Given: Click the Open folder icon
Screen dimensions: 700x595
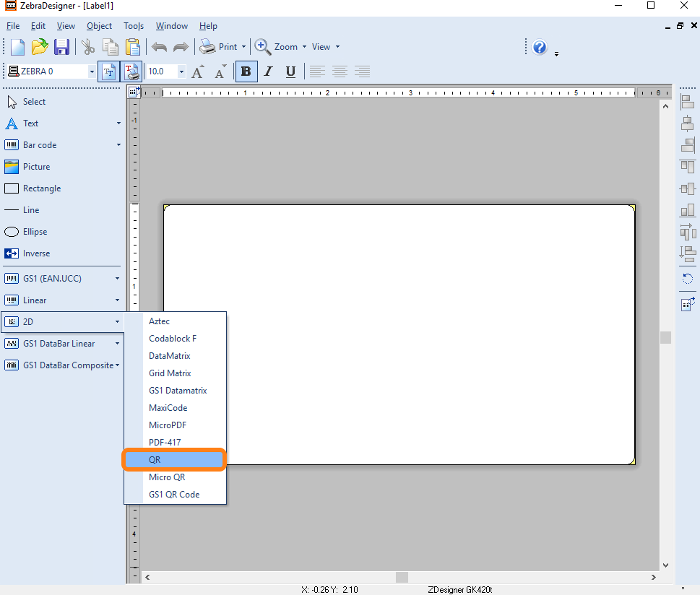Looking at the screenshot, I should coord(39,47).
